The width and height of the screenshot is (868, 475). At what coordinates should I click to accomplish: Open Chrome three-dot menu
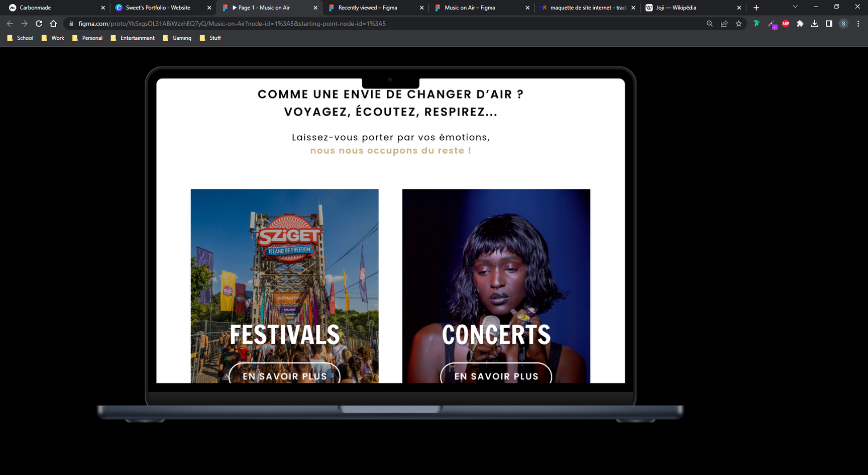pyautogui.click(x=858, y=24)
